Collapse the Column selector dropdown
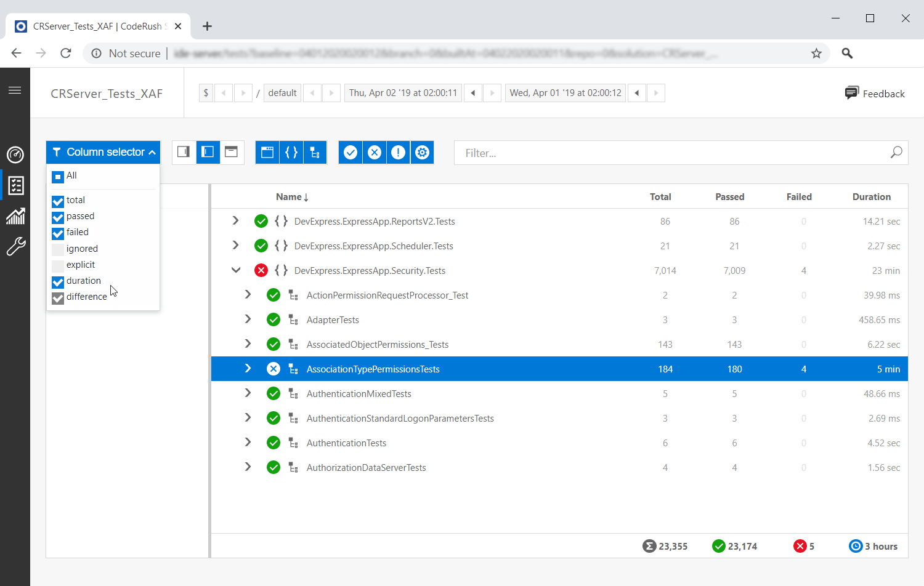924x586 pixels. point(103,151)
